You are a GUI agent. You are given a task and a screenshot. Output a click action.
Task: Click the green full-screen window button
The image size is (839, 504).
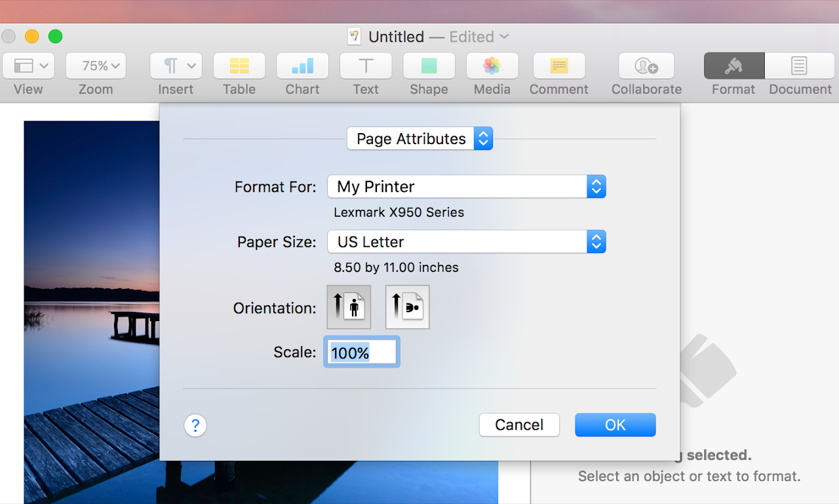click(x=55, y=37)
